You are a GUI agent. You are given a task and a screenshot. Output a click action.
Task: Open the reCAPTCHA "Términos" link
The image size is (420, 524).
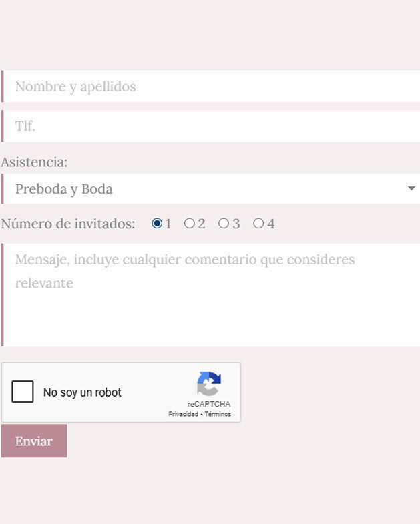coord(218,414)
